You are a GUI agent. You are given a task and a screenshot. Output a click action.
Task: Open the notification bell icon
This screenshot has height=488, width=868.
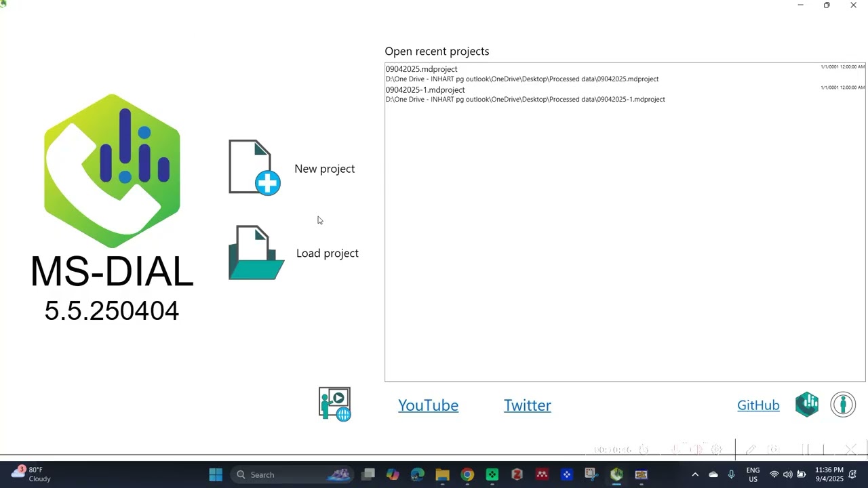pyautogui.click(x=853, y=474)
